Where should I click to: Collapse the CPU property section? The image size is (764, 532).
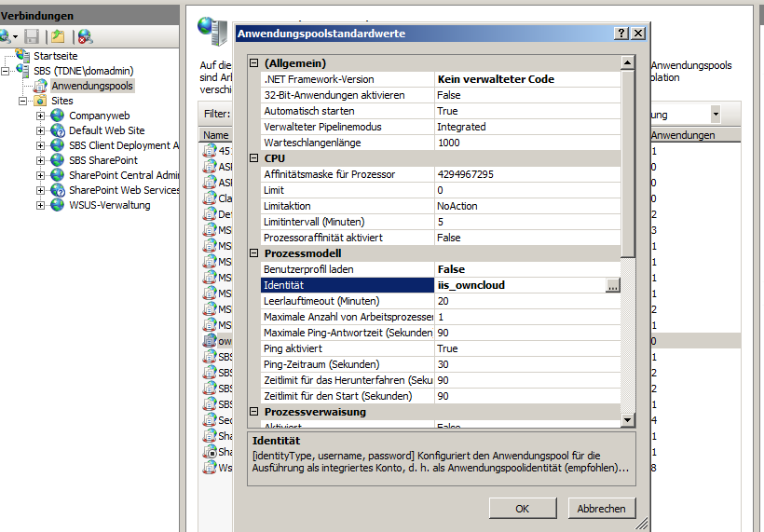point(253,157)
